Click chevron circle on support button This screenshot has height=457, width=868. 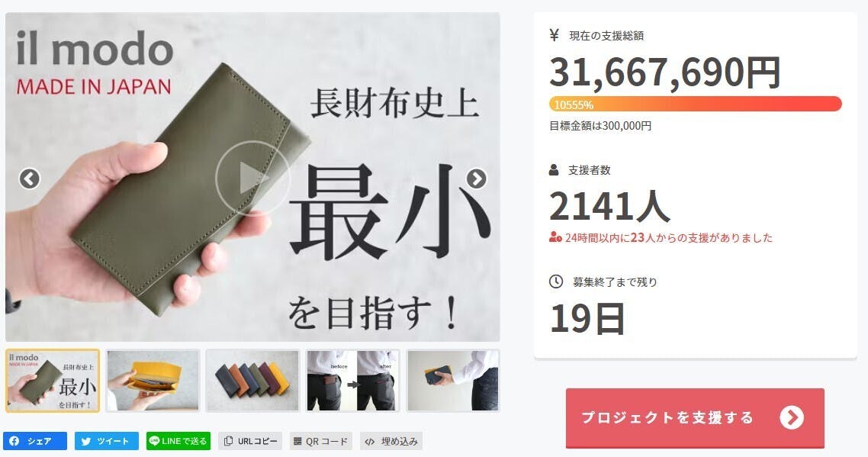pyautogui.click(x=792, y=417)
